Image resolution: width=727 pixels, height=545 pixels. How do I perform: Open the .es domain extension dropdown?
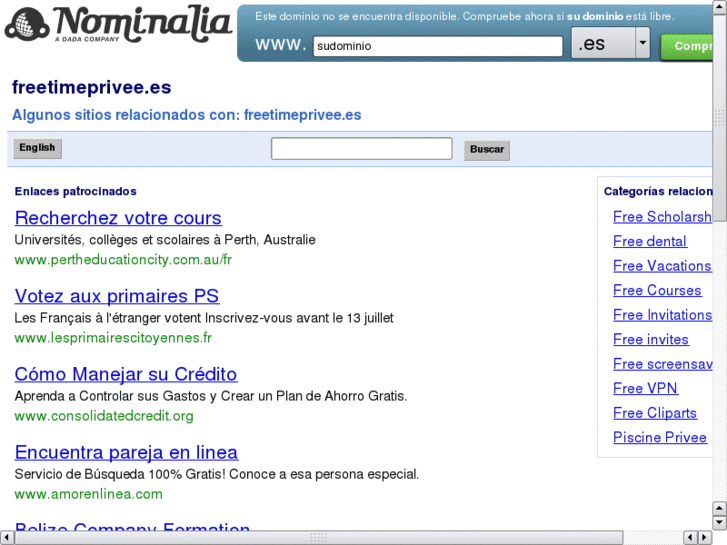point(610,43)
